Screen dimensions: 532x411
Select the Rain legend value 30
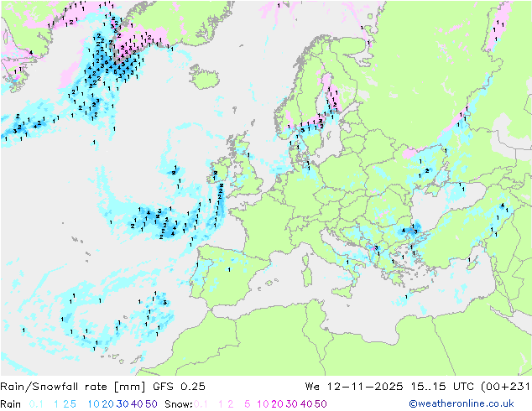click(x=123, y=404)
